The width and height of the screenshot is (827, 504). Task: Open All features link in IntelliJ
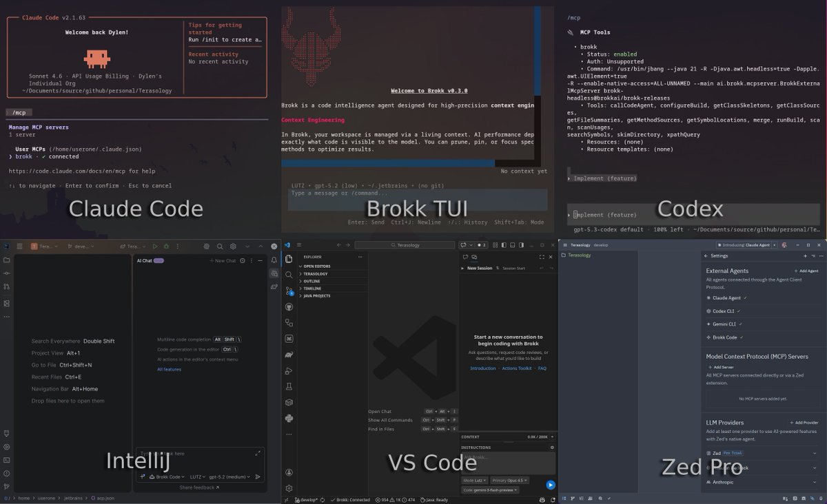169,369
